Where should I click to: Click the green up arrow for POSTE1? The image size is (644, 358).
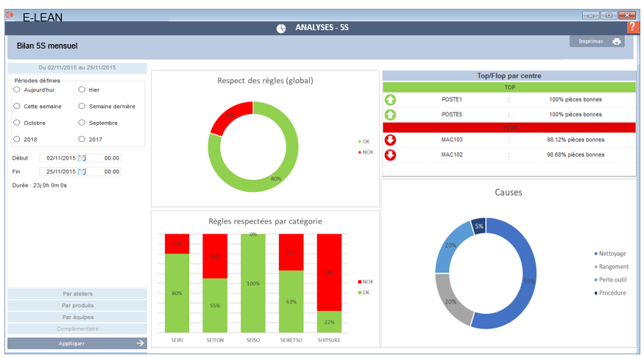pyautogui.click(x=390, y=100)
